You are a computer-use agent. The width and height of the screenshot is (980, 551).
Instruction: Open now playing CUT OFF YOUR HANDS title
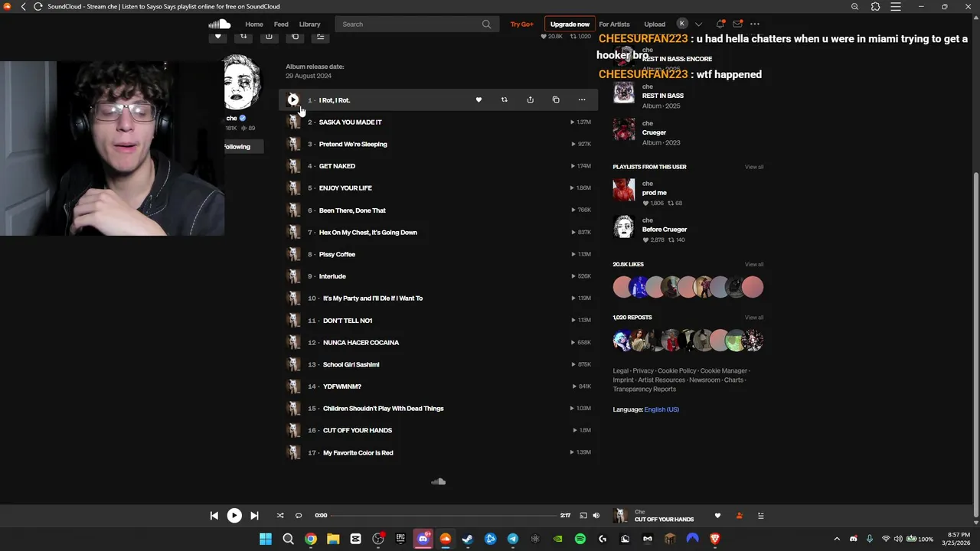pyautogui.click(x=664, y=520)
